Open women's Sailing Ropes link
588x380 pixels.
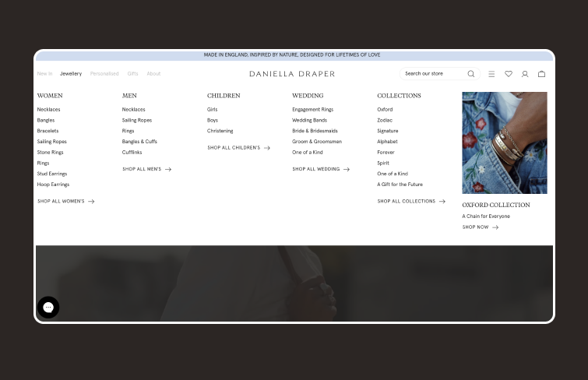[51, 142]
